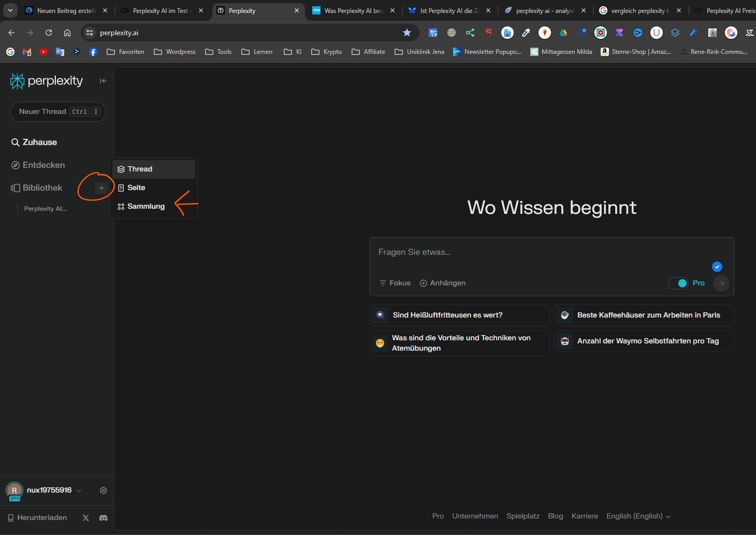Bookmark star in address bar
This screenshot has width=756, height=535.
point(407,33)
